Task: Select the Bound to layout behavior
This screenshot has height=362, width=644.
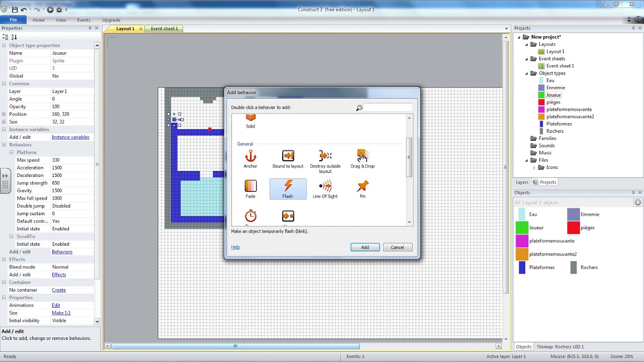Action: (x=288, y=159)
